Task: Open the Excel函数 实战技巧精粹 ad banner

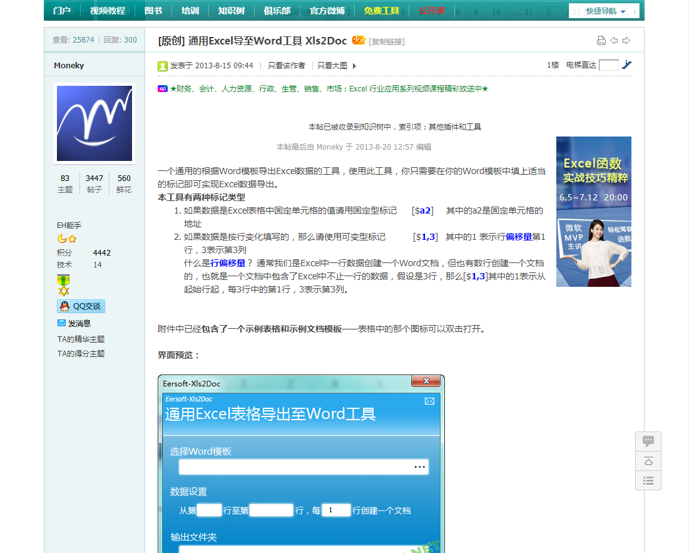Action: click(x=594, y=211)
